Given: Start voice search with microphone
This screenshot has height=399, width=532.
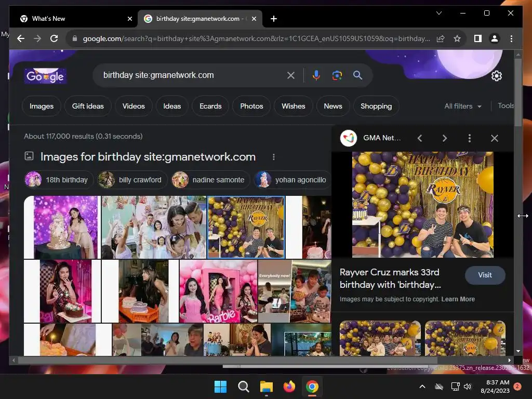Looking at the screenshot, I should pos(316,75).
